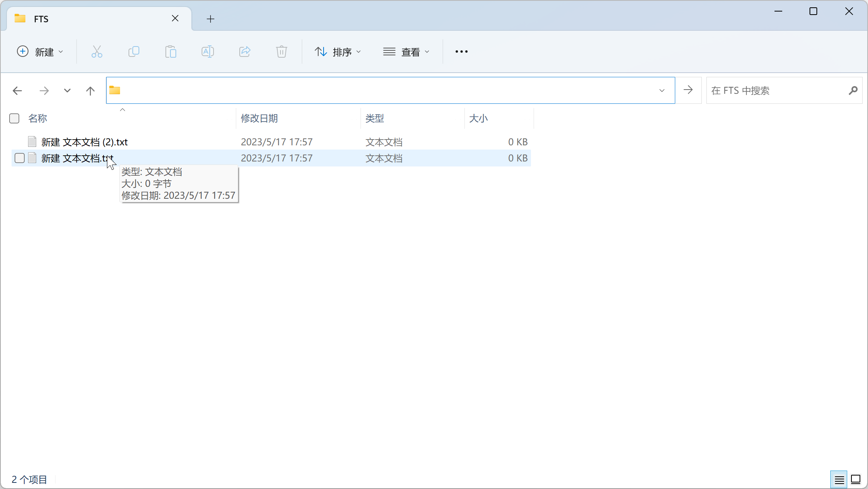Viewport: 868px width, 489px height.
Task: Expand address bar history chevron
Action: coord(662,91)
